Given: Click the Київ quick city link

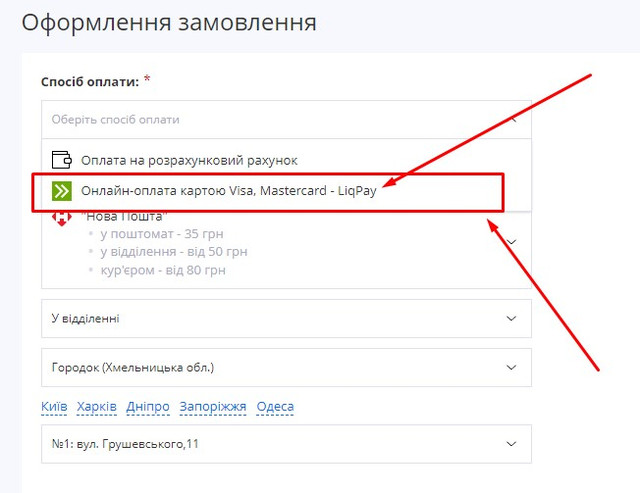Looking at the screenshot, I should [x=54, y=406].
